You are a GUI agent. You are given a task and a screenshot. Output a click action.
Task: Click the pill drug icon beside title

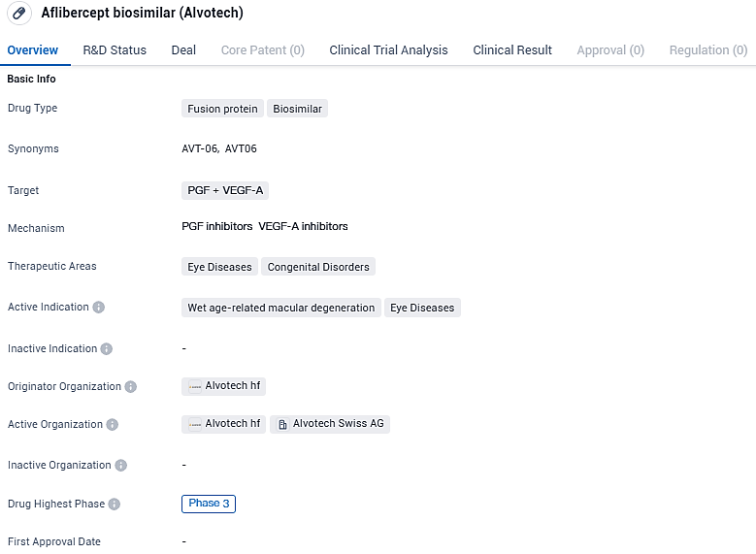[x=18, y=14]
